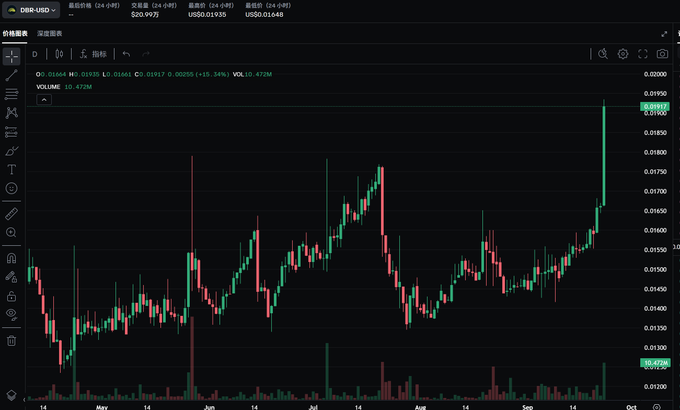This screenshot has width=680, height=410.
Task: Toggle magnet mode for drawings
Action: 12,258
